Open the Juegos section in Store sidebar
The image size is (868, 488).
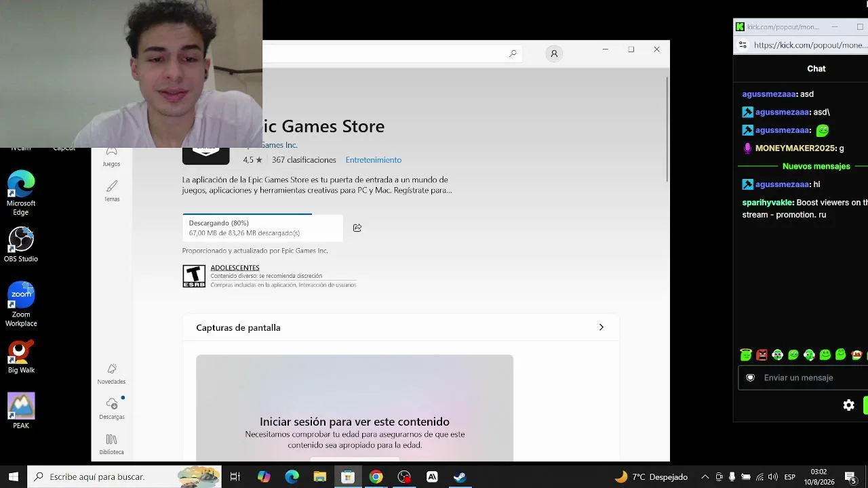click(x=111, y=157)
